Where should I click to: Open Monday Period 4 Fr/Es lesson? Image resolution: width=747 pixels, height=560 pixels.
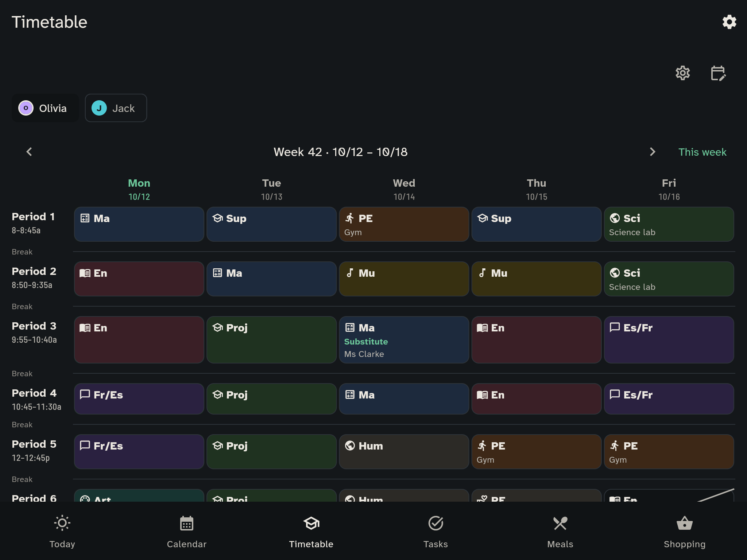pyautogui.click(x=139, y=399)
